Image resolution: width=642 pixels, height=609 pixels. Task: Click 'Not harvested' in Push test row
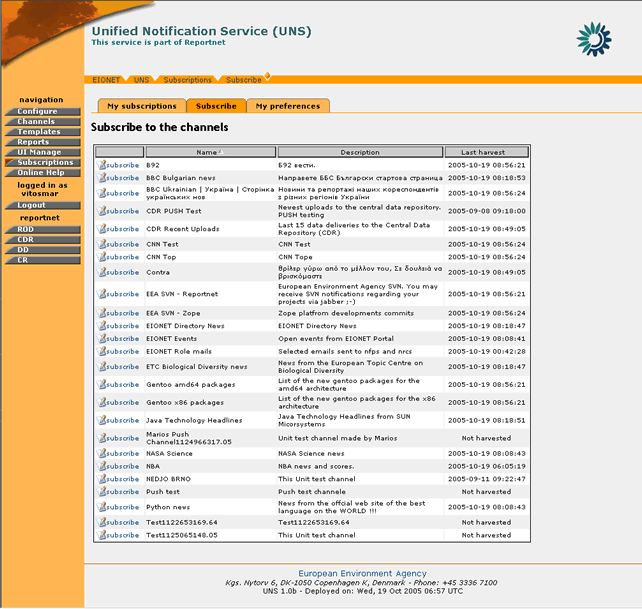coord(486,491)
